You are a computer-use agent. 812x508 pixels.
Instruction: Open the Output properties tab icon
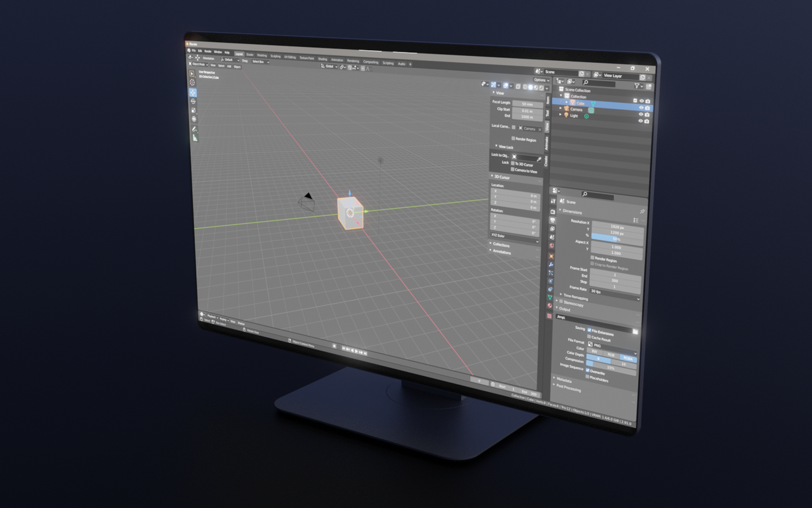tap(553, 220)
